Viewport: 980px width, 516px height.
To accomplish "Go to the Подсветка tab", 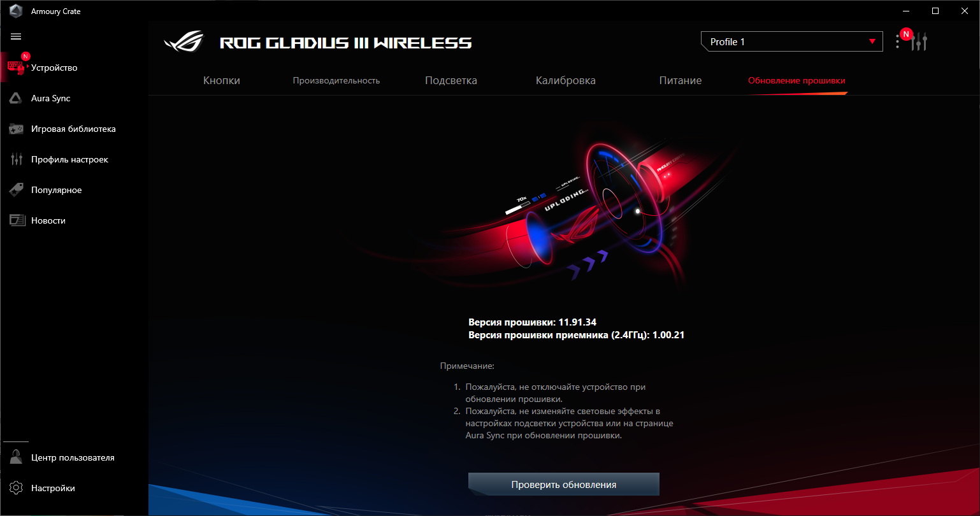I will coord(451,81).
